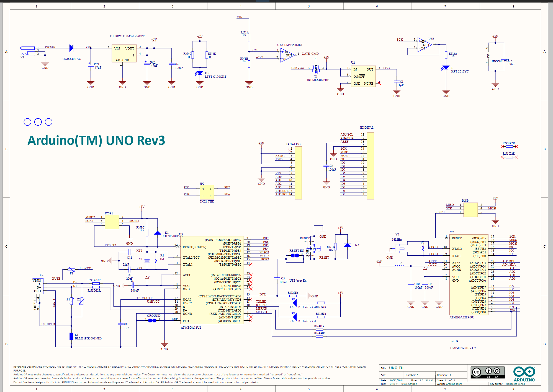Click the CGRA4007-G input diode symbol
The height and width of the screenshot is (392, 553).
(71, 48)
